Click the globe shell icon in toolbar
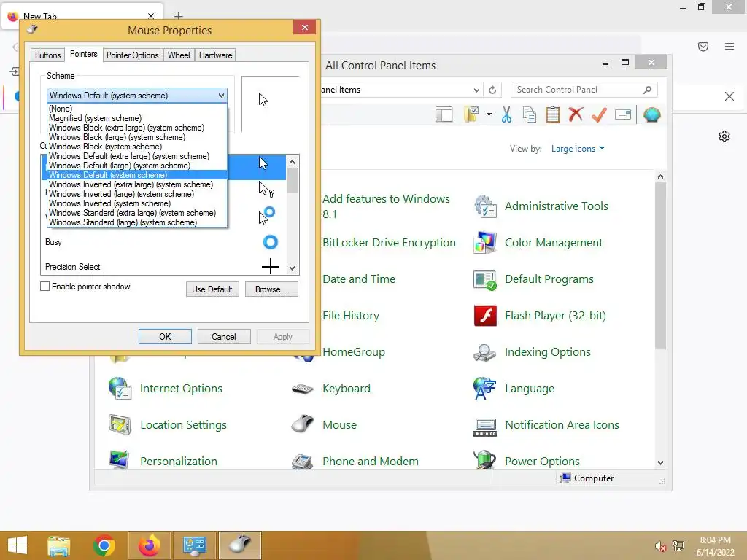 (x=651, y=114)
